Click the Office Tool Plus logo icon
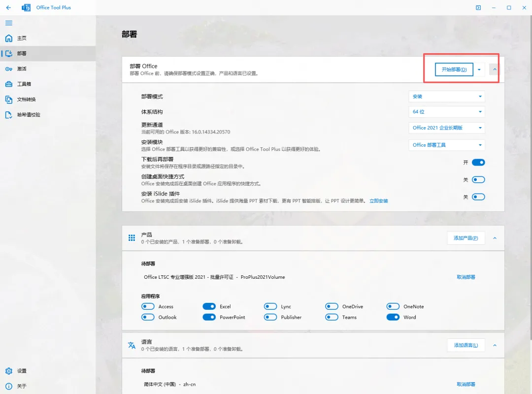The width and height of the screenshot is (532, 394). pyautogui.click(x=26, y=7)
